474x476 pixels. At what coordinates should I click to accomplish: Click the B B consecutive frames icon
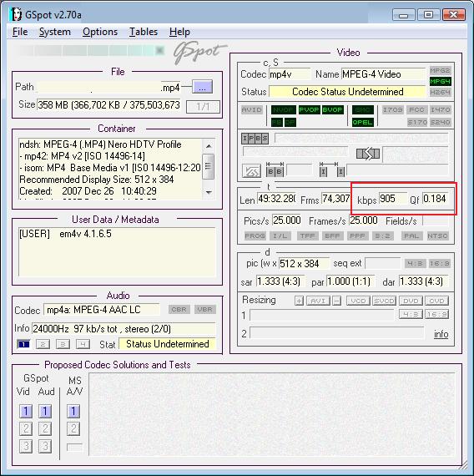pyautogui.click(x=275, y=170)
